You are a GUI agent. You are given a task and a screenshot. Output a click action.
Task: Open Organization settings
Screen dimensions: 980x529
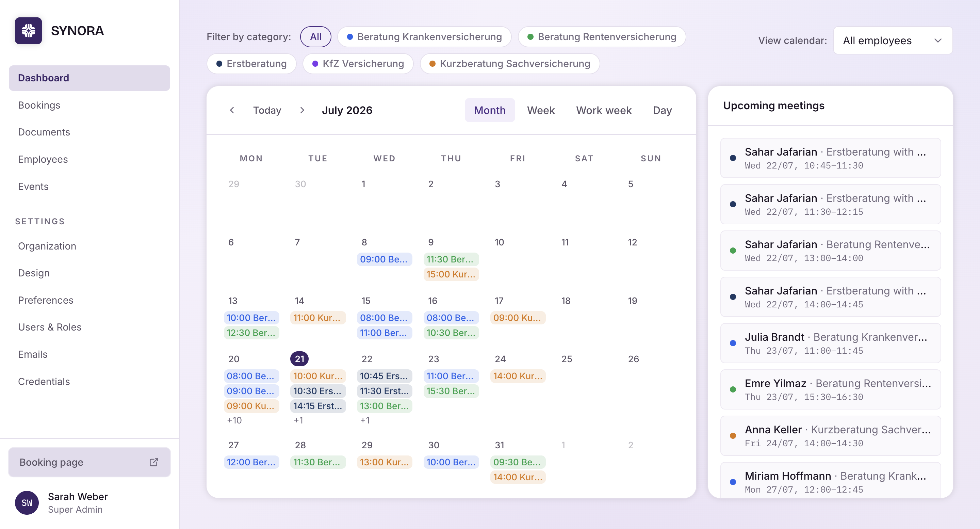pos(89,246)
